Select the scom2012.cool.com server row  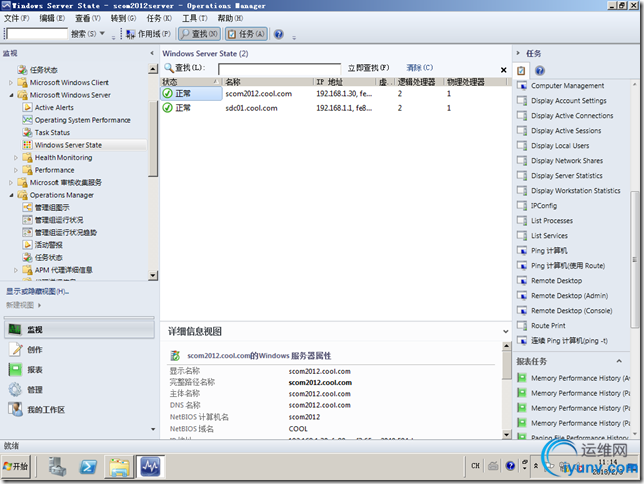tap(335, 94)
